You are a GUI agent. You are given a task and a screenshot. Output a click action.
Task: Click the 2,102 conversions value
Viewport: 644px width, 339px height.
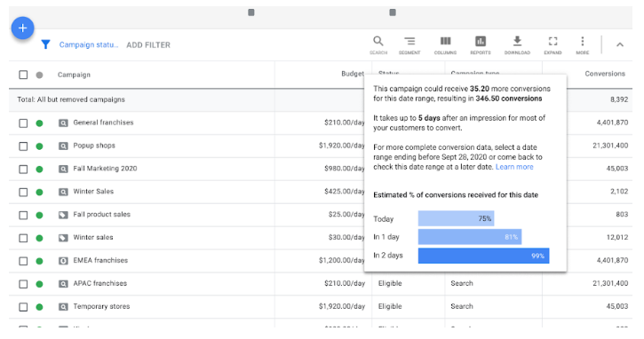[x=619, y=192]
